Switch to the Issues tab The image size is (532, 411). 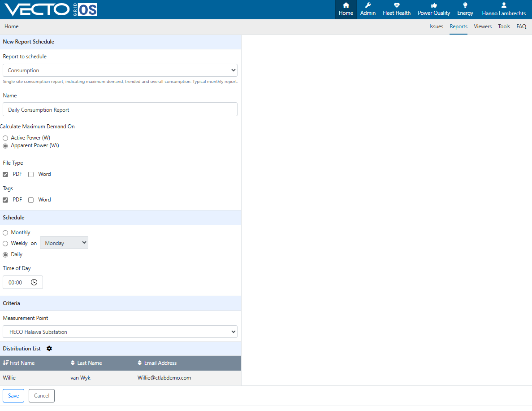437,26
